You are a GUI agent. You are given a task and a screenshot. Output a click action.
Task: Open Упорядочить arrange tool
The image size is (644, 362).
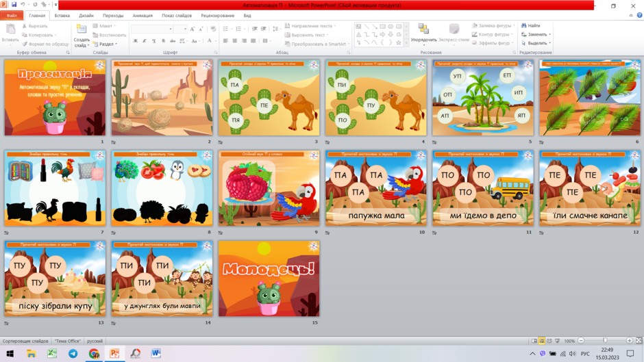click(423, 33)
